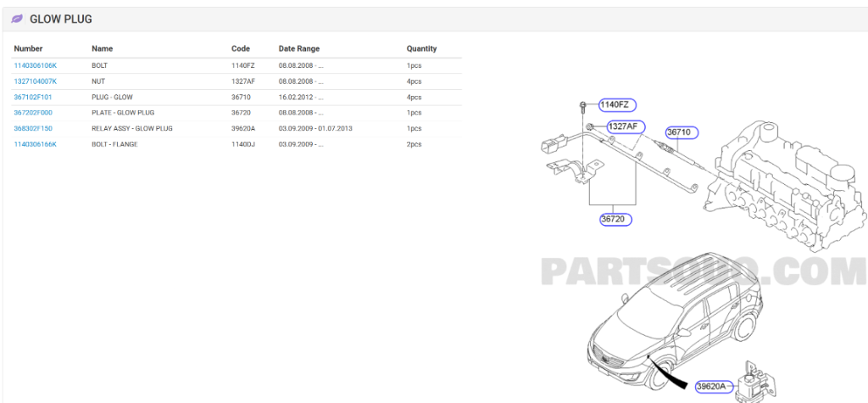Viewport: 868px width, 403px height.
Task: Click the PLUG - GLOW row name
Action: click(x=112, y=98)
